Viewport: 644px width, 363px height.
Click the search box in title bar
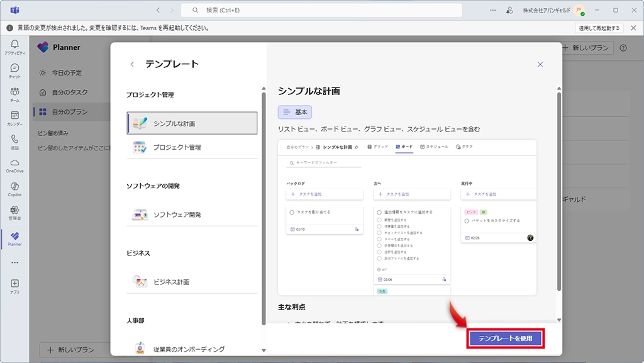321,10
